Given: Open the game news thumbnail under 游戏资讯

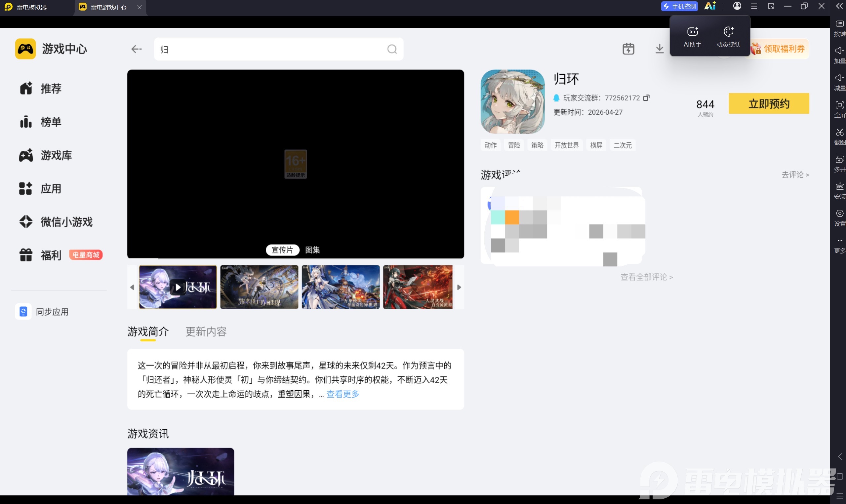Looking at the screenshot, I should click(x=181, y=471).
